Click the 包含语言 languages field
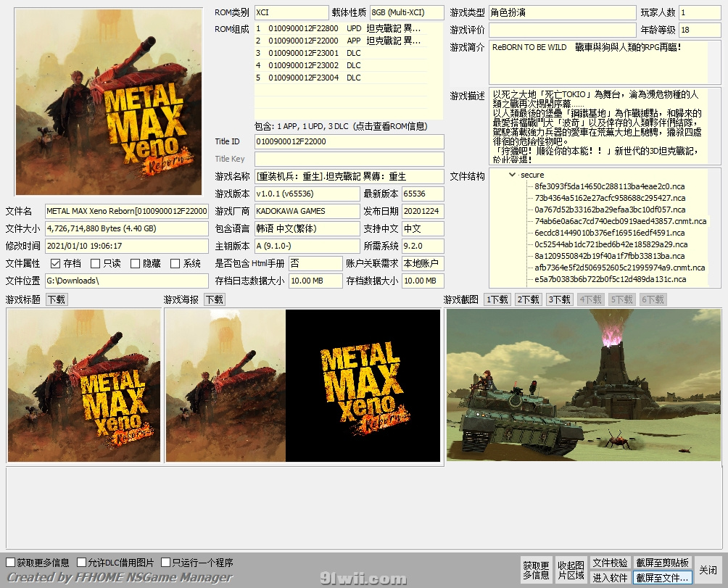The width and height of the screenshot is (728, 588). pyautogui.click(x=307, y=228)
